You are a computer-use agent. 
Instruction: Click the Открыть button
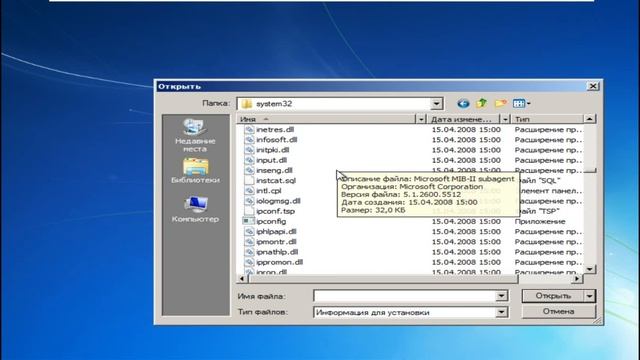pyautogui.click(x=553, y=296)
